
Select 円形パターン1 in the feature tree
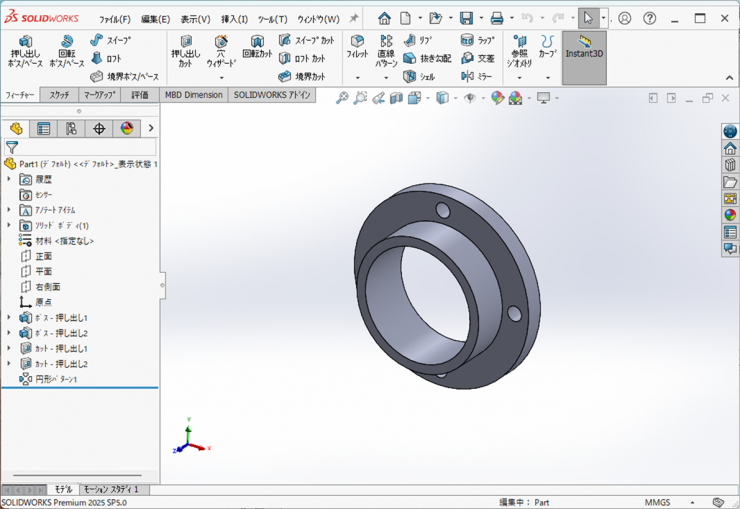tap(56, 380)
